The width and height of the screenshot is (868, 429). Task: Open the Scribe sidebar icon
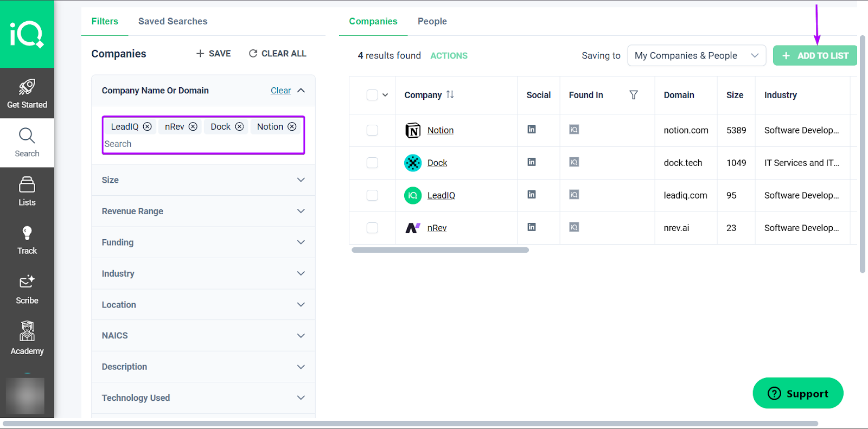click(x=27, y=281)
